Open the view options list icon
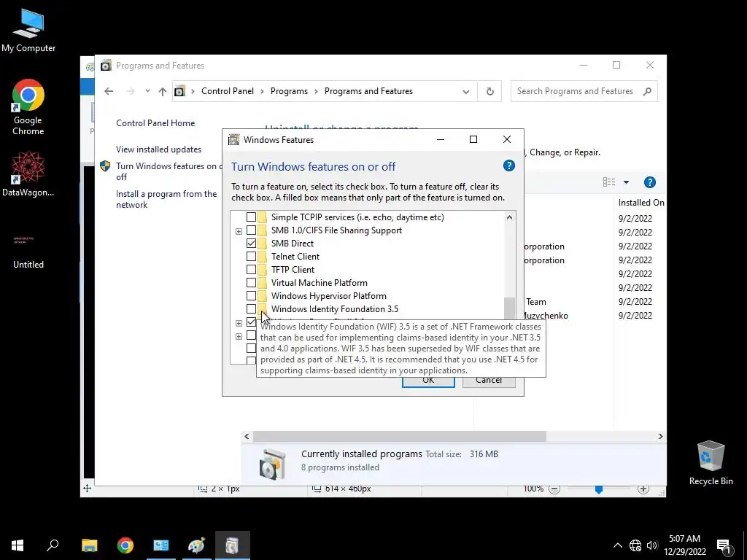 pyautogui.click(x=609, y=182)
